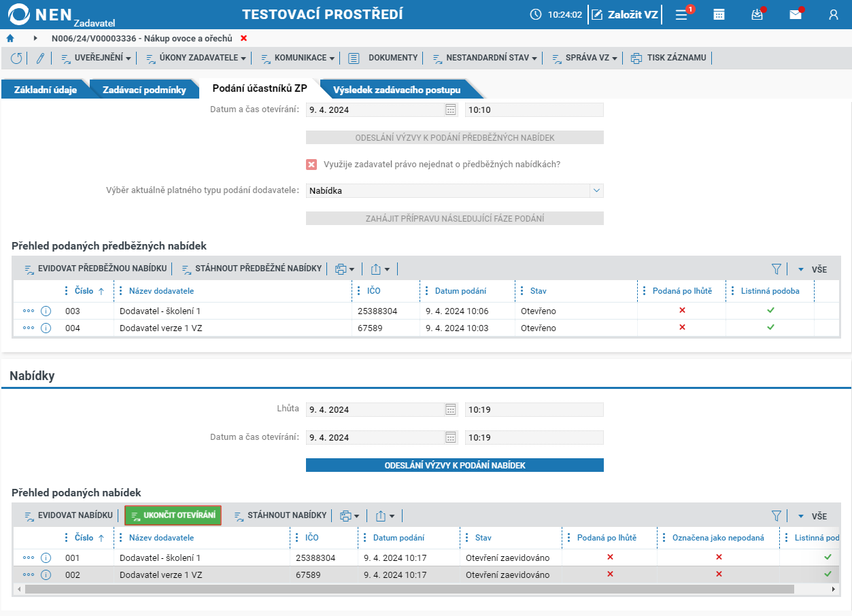This screenshot has width=852, height=616.
Task: Expand the Nabídka type combo box
Action: pos(597,190)
